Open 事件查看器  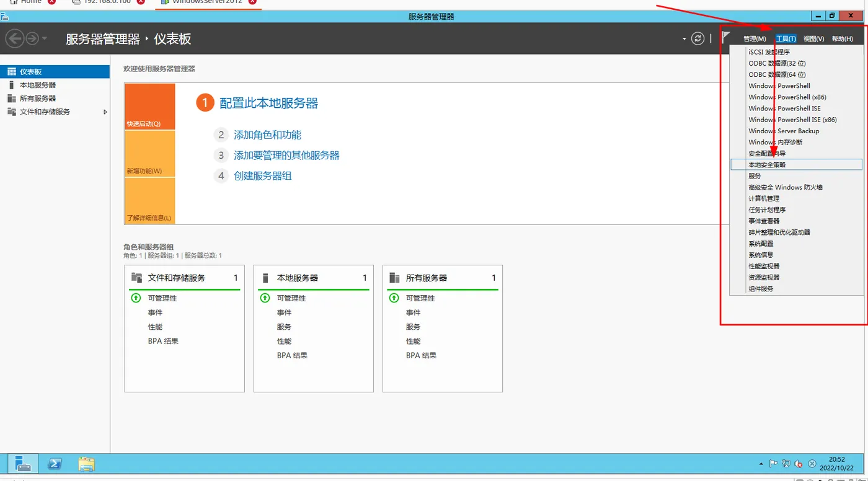pyautogui.click(x=796, y=221)
